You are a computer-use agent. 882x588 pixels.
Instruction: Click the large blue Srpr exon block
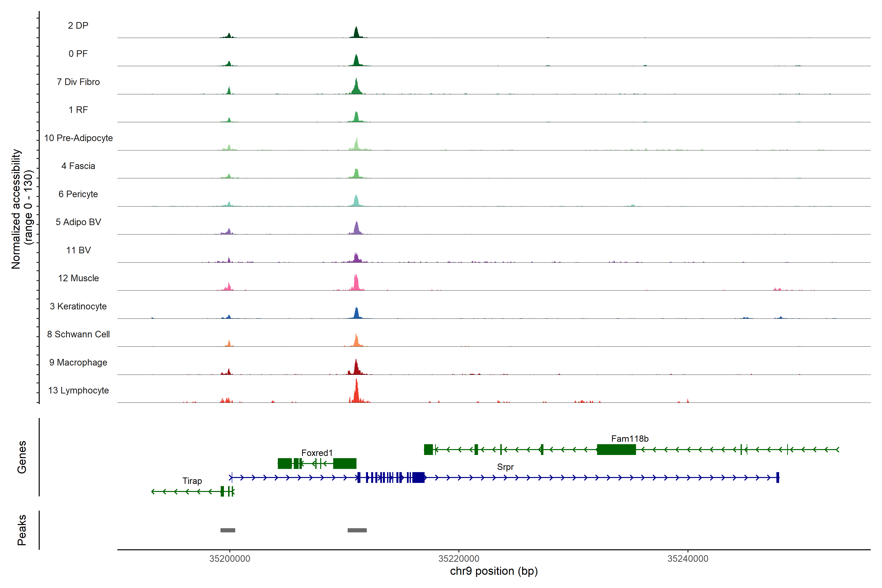point(418,477)
